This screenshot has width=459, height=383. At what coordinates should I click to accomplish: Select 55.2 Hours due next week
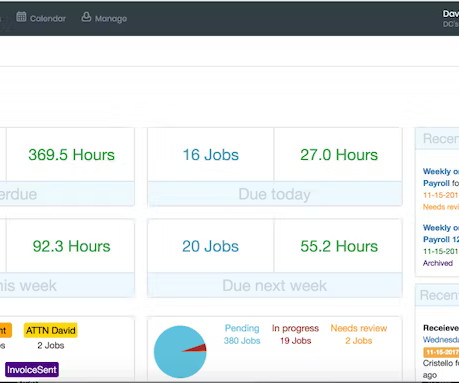click(339, 246)
